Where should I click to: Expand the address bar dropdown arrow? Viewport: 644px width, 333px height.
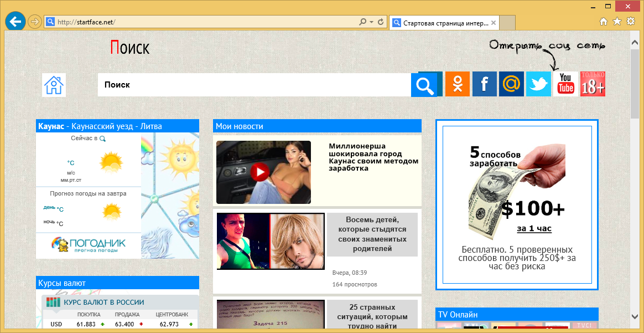tap(371, 22)
